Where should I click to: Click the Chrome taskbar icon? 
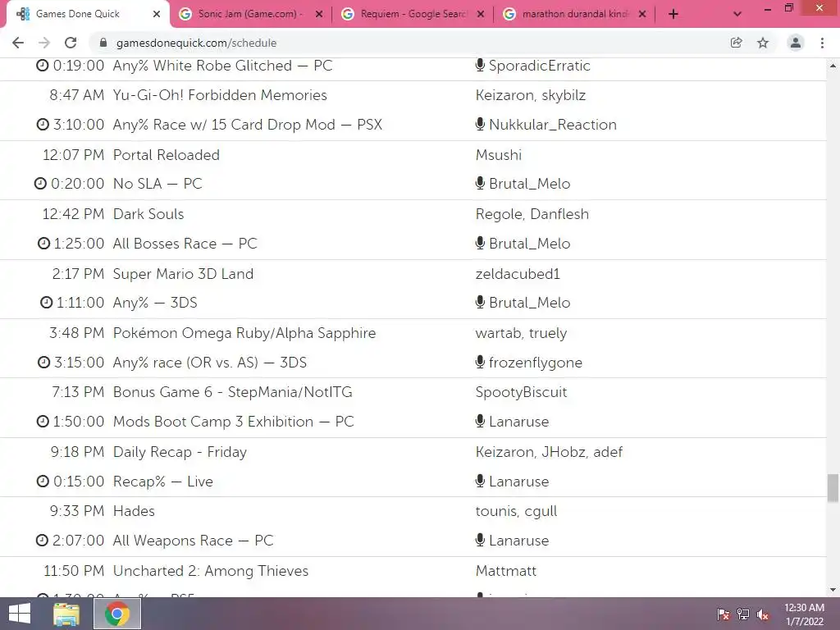click(117, 614)
